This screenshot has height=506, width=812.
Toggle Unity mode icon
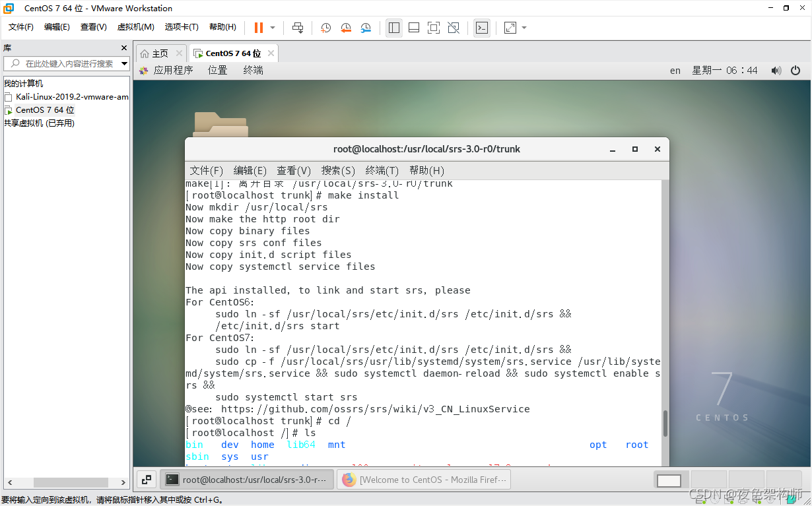coord(454,28)
